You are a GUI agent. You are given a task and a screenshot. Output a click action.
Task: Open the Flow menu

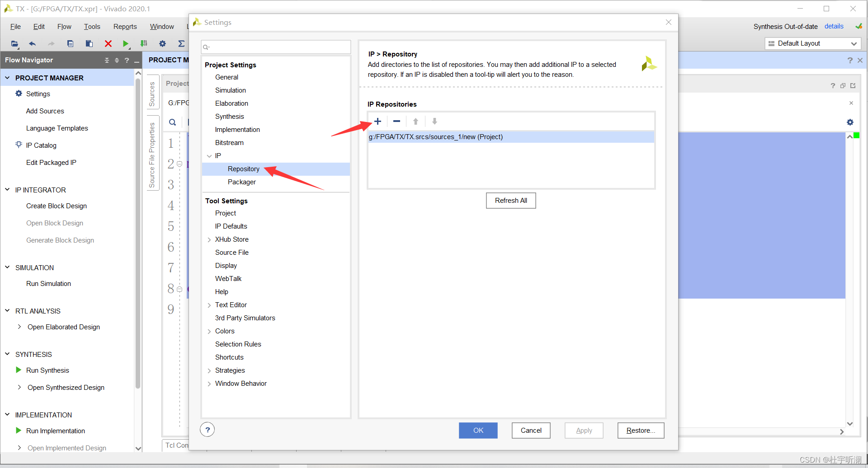click(64, 27)
